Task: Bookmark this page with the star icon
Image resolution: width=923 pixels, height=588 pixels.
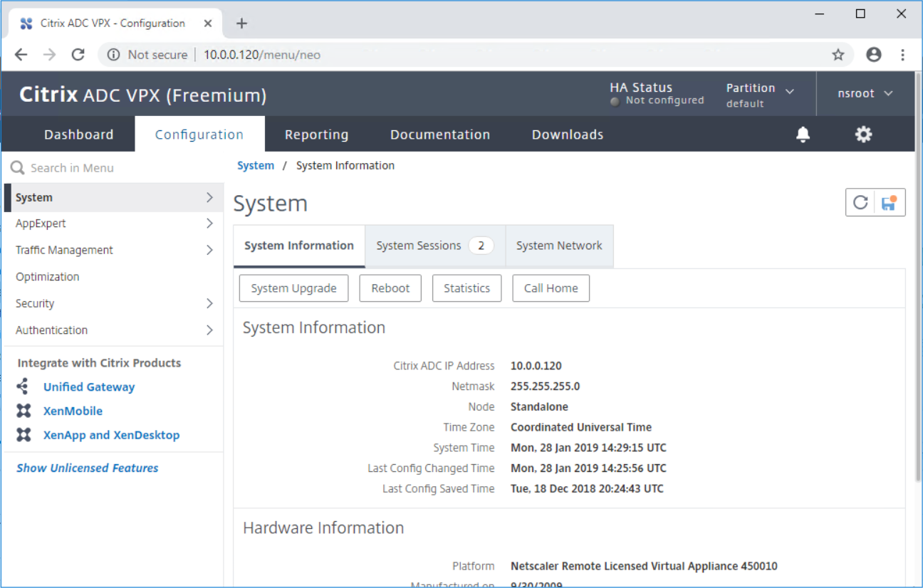Action: 838,55
